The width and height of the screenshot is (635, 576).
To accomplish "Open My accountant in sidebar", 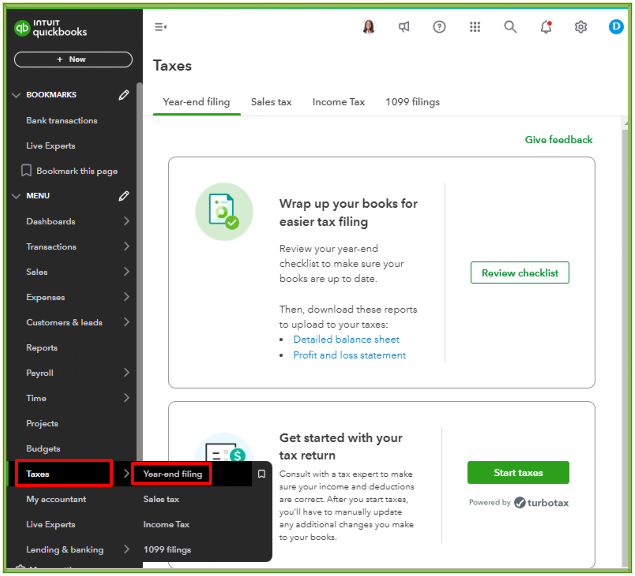I will pos(56,499).
